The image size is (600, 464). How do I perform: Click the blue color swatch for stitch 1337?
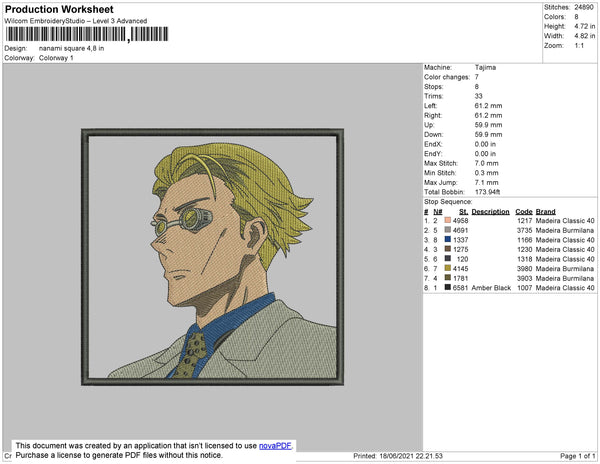tap(447, 239)
